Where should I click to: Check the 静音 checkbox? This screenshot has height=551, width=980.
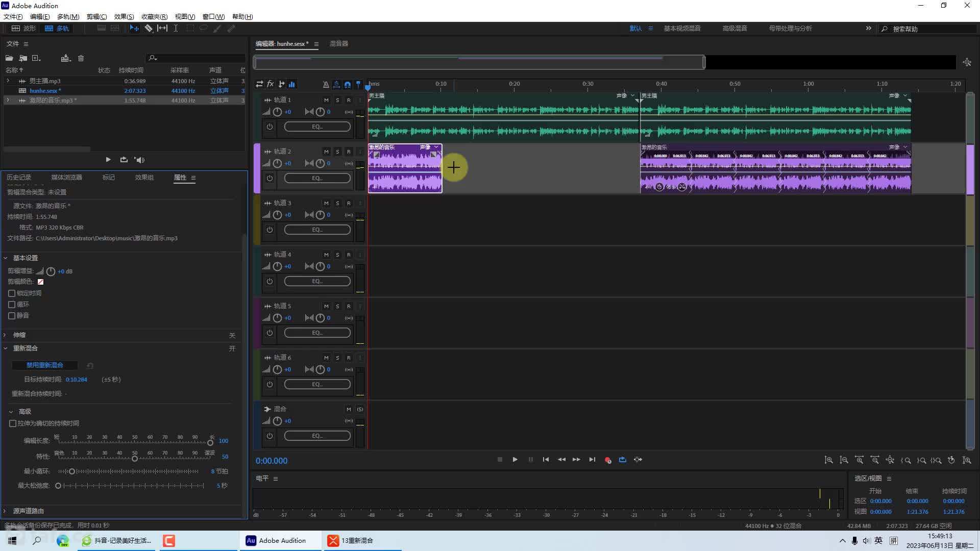pos(12,316)
